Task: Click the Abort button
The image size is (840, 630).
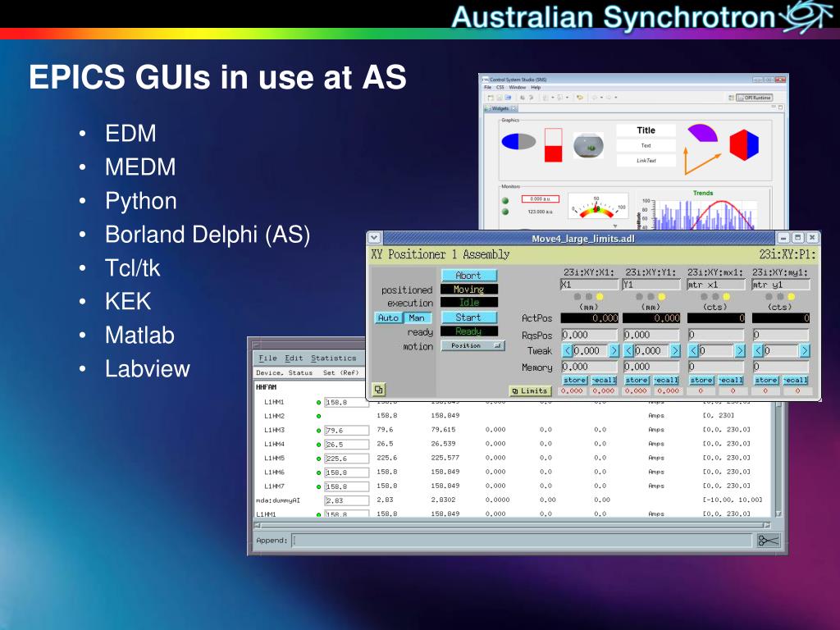Action: point(468,276)
